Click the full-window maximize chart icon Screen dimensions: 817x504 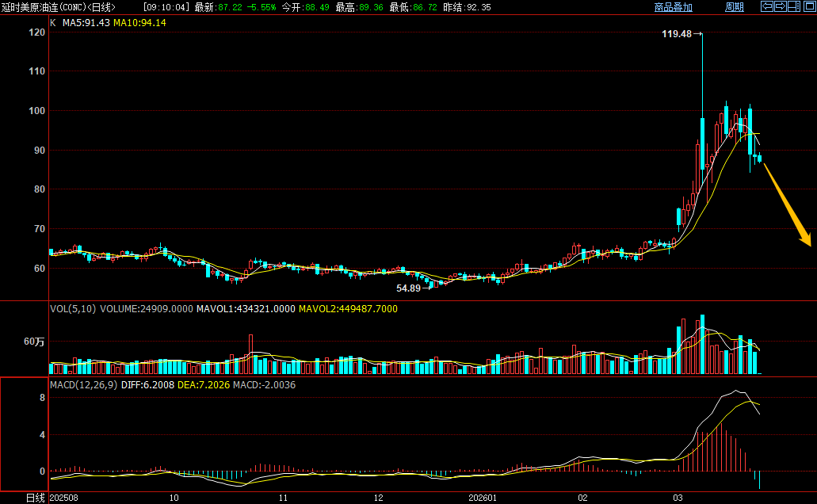point(810,6)
